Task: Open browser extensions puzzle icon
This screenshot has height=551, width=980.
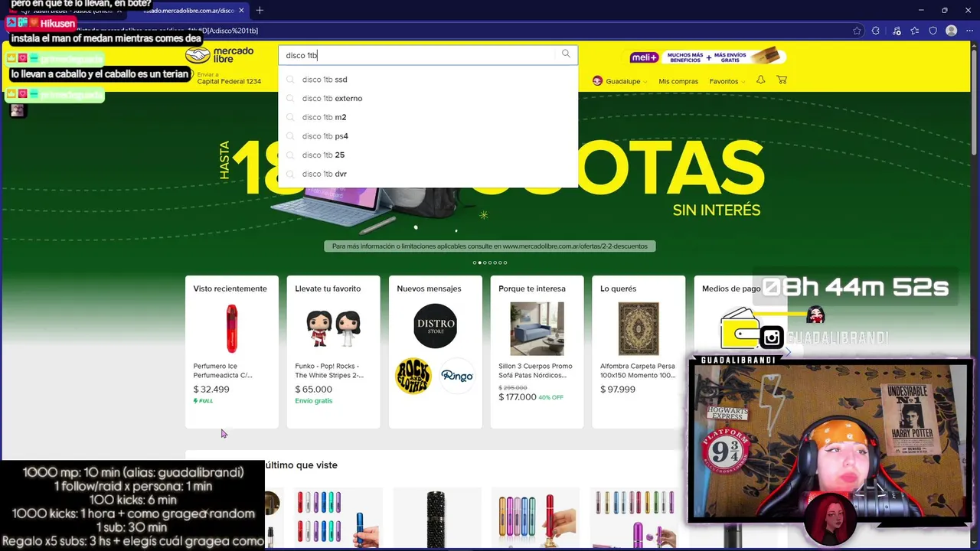Action: click(877, 31)
